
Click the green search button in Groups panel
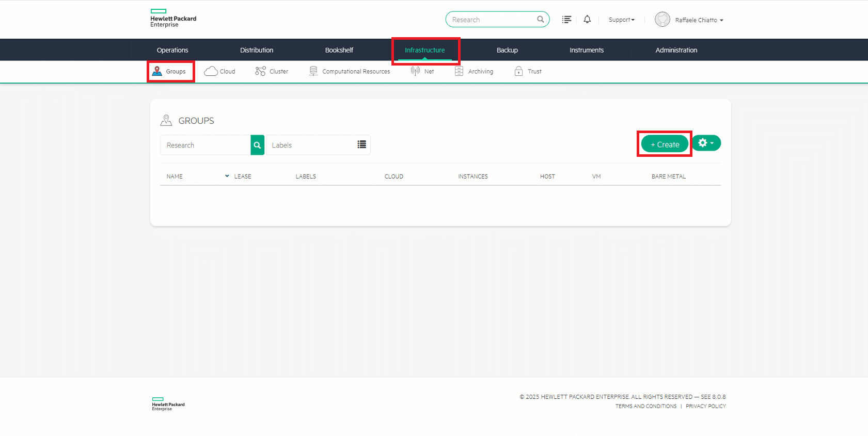click(257, 145)
